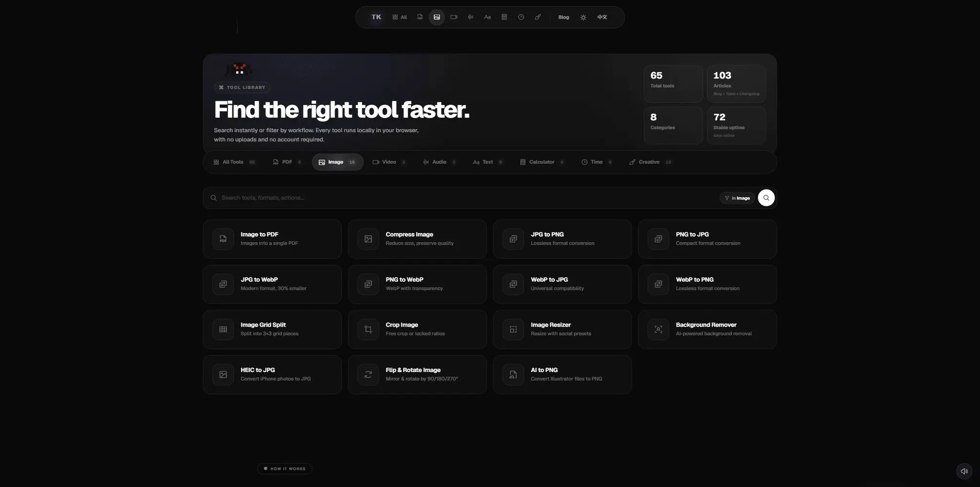Switch to the Time category tab
This screenshot has width=980, height=487.
(597, 162)
